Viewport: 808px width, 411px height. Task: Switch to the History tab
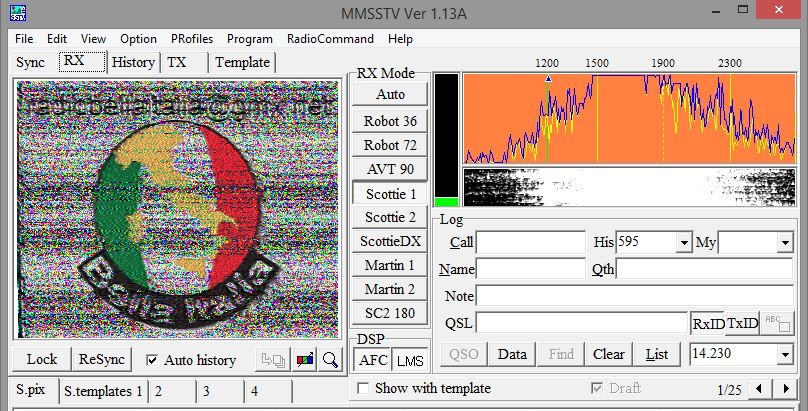[133, 62]
